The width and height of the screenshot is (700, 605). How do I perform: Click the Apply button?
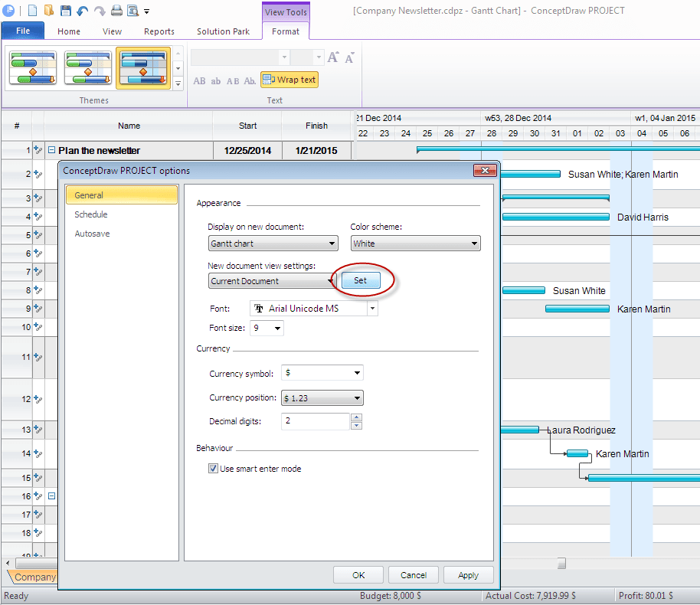(x=468, y=575)
